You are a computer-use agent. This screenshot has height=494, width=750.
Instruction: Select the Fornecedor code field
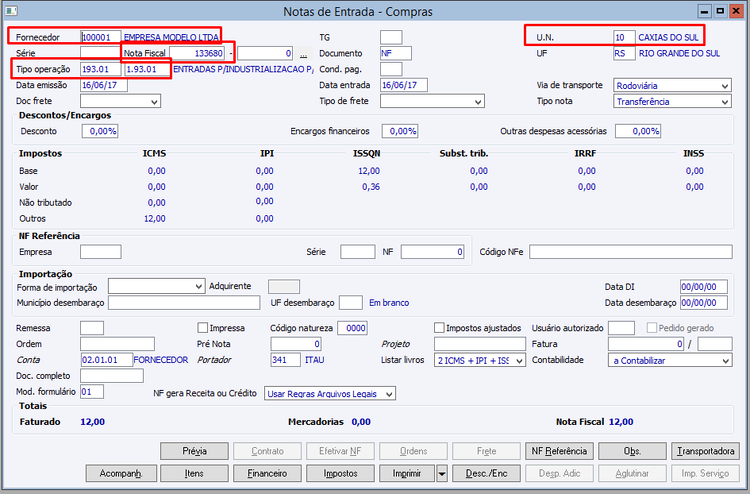100,37
